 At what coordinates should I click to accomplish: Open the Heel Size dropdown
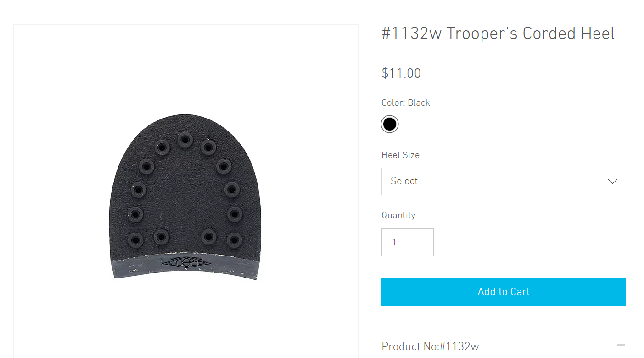click(503, 181)
